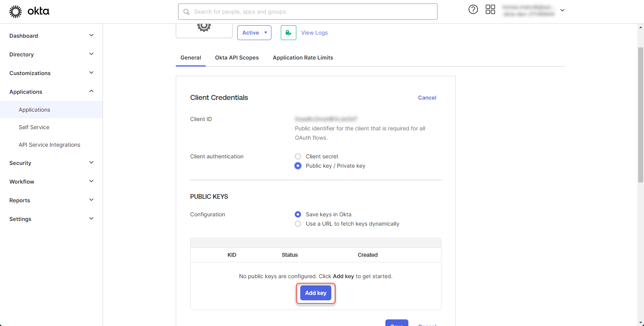Viewport: 644px width, 326px height.
Task: Click the Okta logo
Action: click(x=29, y=11)
